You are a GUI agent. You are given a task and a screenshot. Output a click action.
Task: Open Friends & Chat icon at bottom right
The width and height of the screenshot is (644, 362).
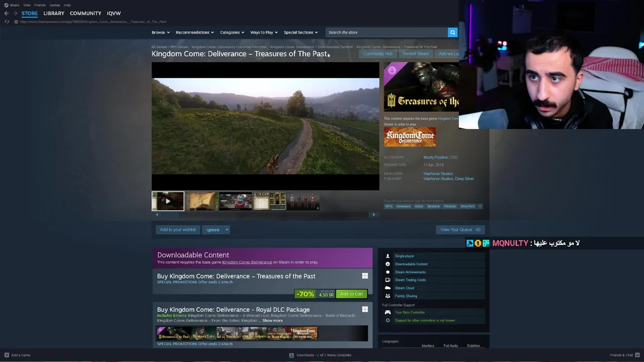pos(637,355)
